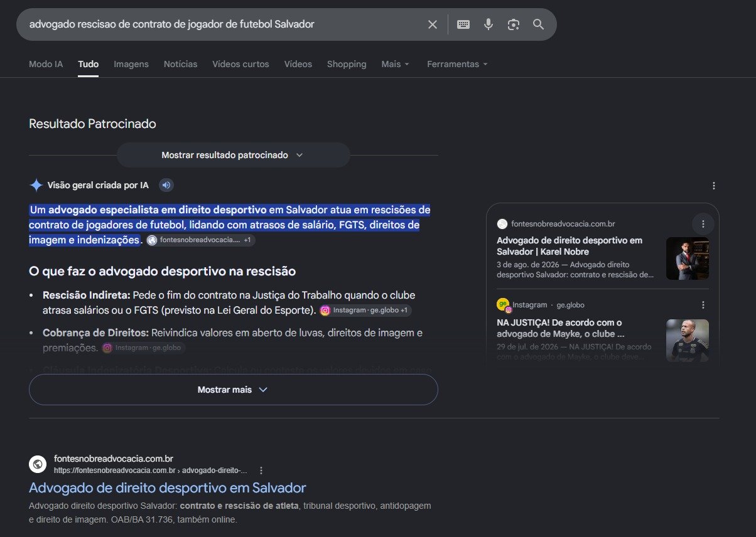
Task: Click globe favicon of organic result
Action: [38, 464]
